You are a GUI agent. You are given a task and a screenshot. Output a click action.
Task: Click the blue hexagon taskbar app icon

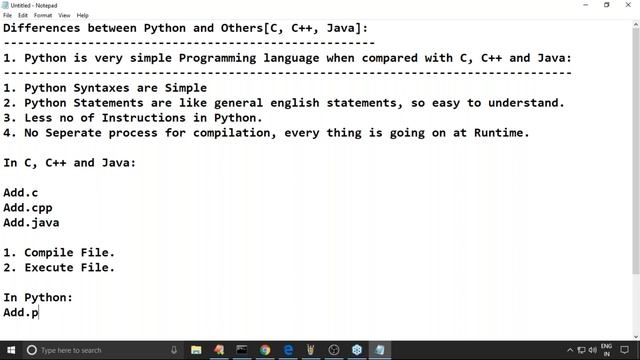click(357, 350)
